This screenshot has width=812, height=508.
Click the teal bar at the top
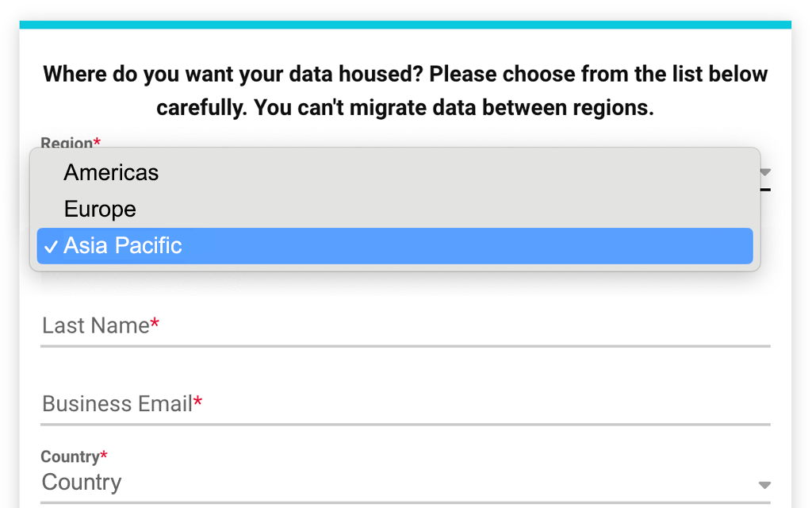tap(406, 24)
